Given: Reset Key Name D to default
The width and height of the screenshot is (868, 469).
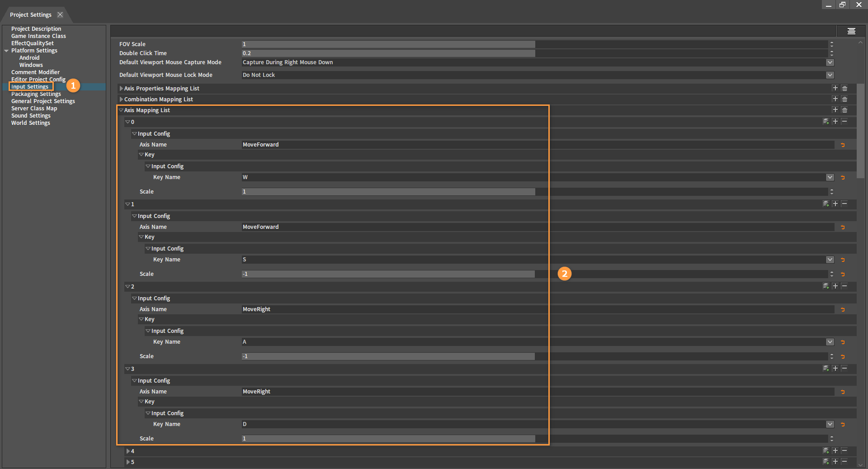Looking at the screenshot, I should [x=843, y=424].
